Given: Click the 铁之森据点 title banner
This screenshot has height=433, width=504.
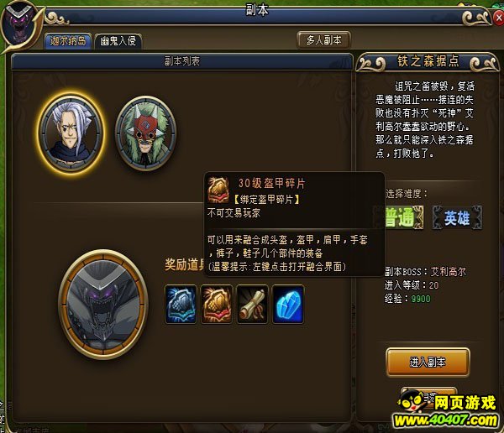Looking at the screenshot, I should pyautogui.click(x=428, y=61).
